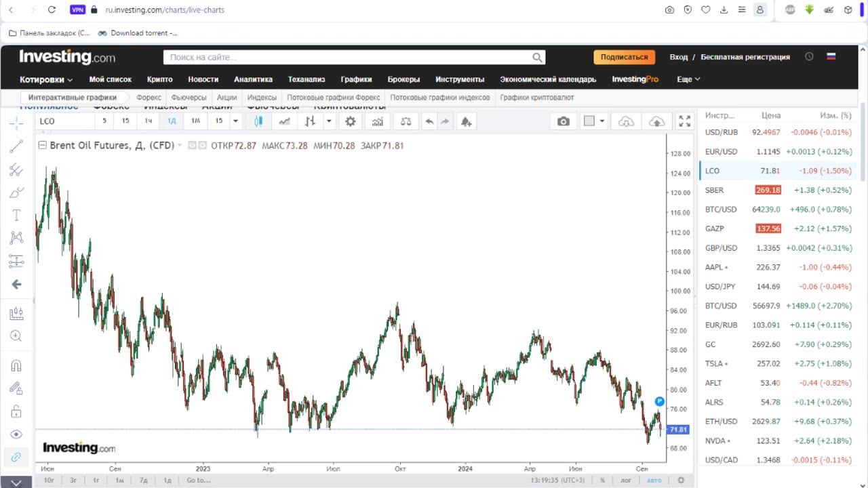
Task: Select the crosshair cursor tool
Action: [x=16, y=123]
